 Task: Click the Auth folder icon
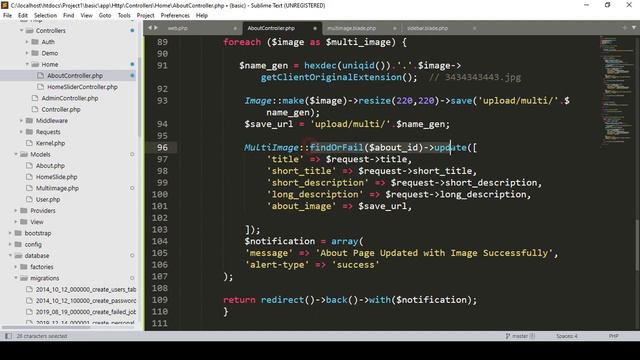35,42
